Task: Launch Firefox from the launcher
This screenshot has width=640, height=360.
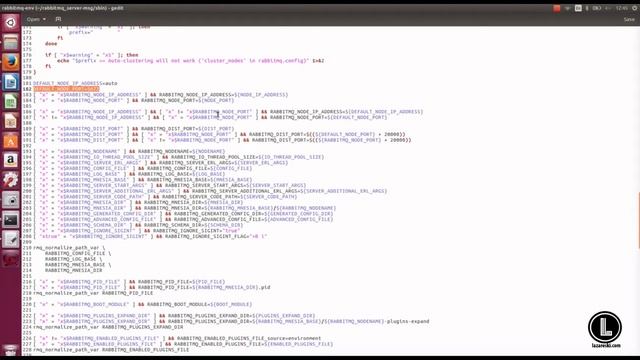Action: (x=11, y=62)
